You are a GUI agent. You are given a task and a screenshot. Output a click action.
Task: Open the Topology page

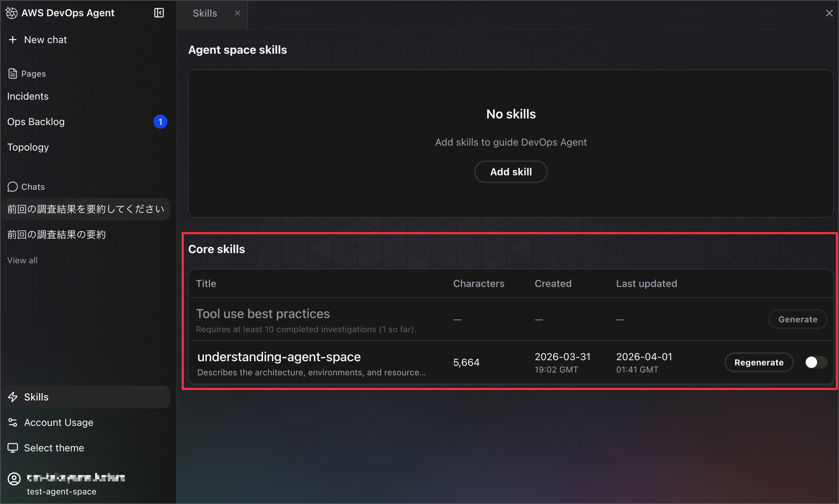28,147
